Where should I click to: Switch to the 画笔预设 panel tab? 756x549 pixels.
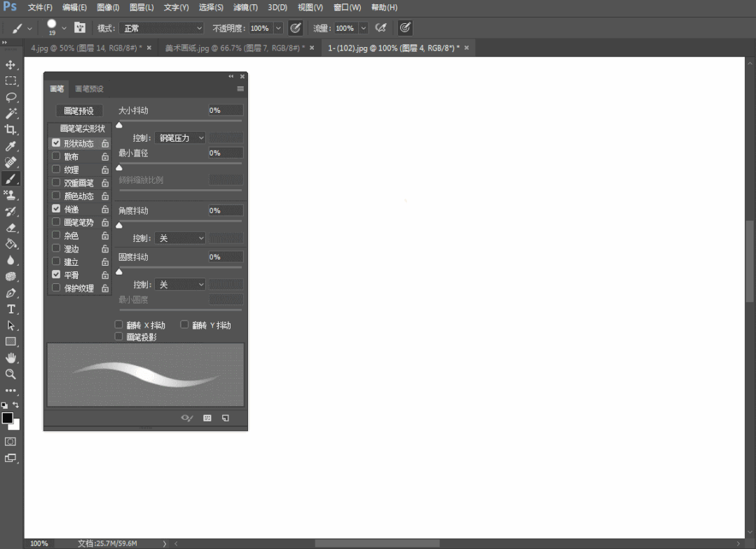click(89, 89)
